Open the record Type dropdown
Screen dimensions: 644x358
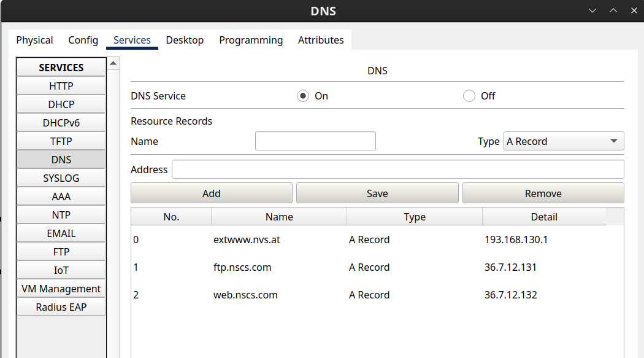point(563,141)
